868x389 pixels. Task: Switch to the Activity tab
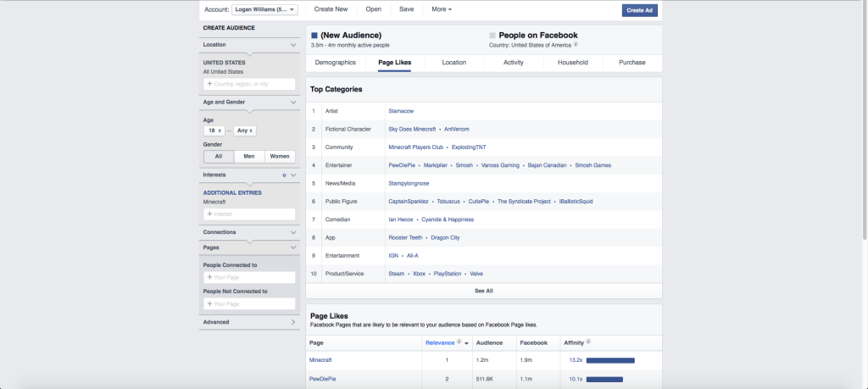point(513,63)
